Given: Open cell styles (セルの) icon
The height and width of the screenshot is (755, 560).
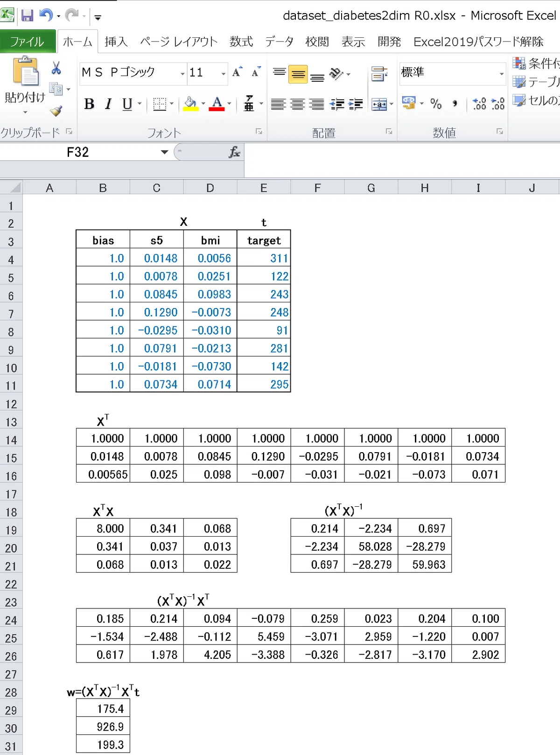Looking at the screenshot, I should (x=519, y=100).
